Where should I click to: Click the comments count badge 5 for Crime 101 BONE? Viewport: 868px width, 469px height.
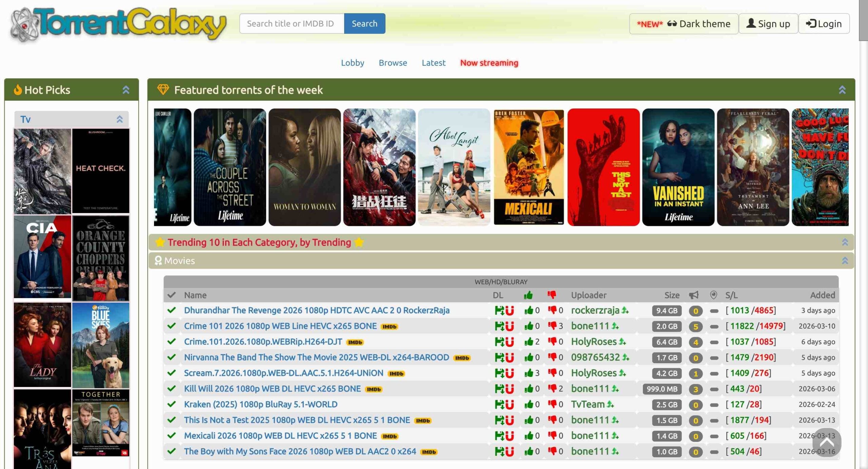(x=695, y=327)
